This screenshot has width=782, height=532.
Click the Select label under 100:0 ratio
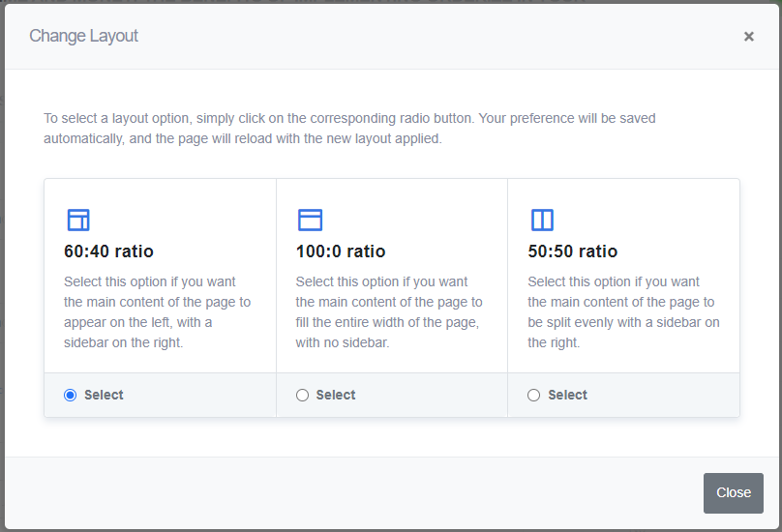(336, 395)
